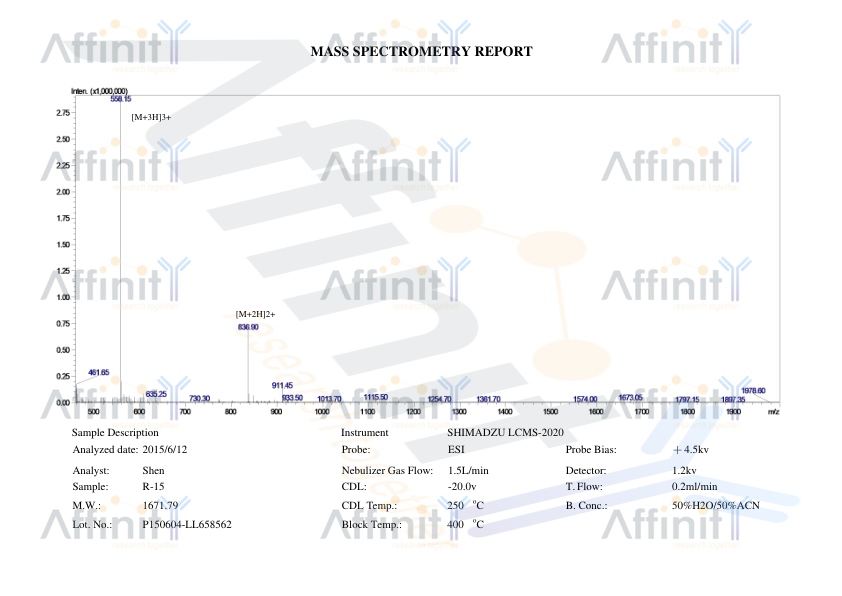Click the 1673.05 peak label
842x596 pixels.
pos(630,397)
